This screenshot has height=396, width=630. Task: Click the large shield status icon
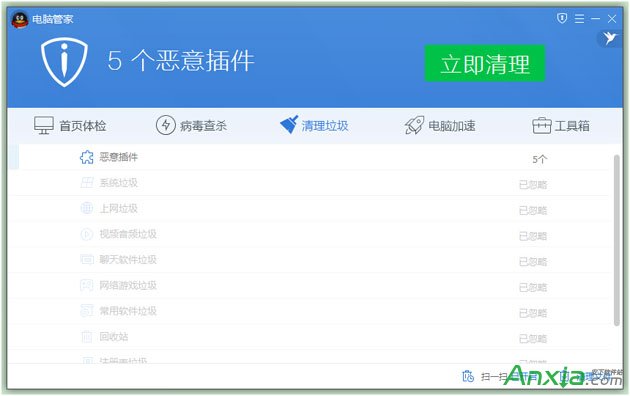(x=64, y=62)
